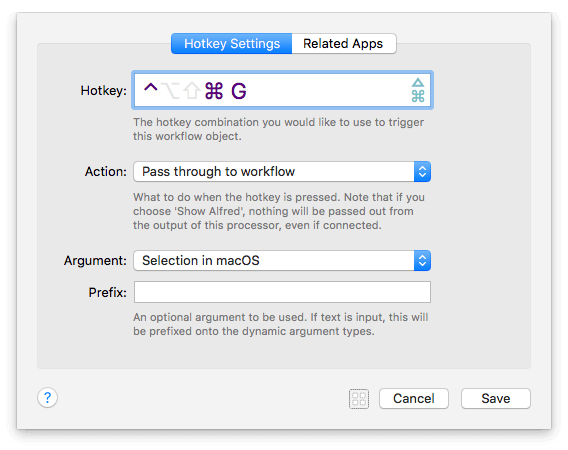
Task: Click the letter G in hotkey field
Action: (239, 91)
